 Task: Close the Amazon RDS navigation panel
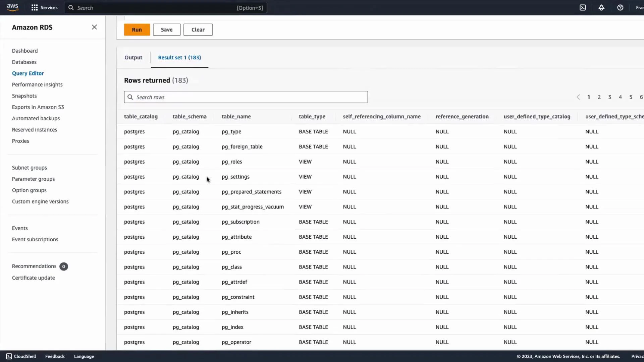pos(94,27)
